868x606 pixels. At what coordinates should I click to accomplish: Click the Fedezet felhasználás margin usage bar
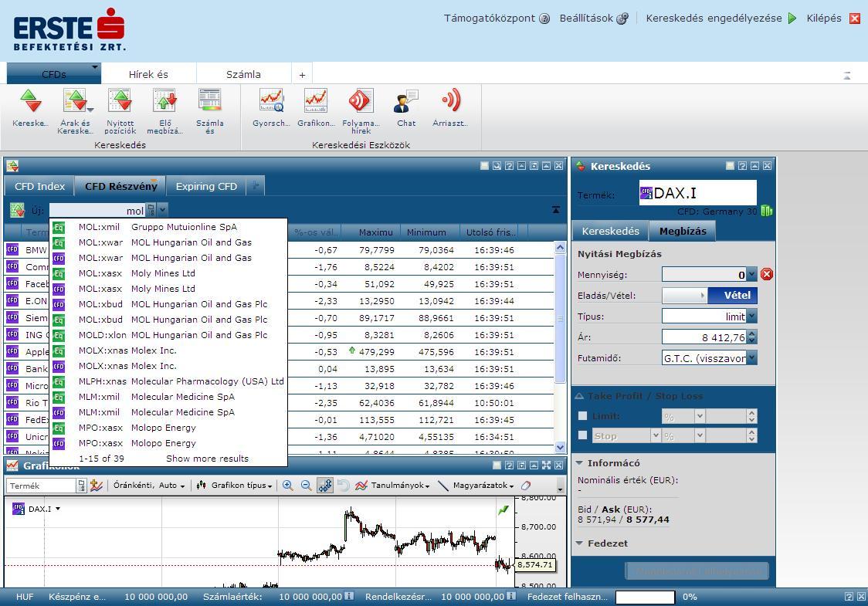pyautogui.click(x=645, y=598)
